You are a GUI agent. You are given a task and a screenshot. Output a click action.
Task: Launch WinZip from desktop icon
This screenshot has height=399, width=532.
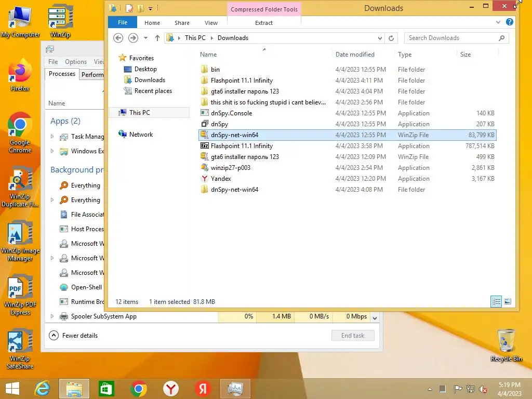[x=60, y=21]
